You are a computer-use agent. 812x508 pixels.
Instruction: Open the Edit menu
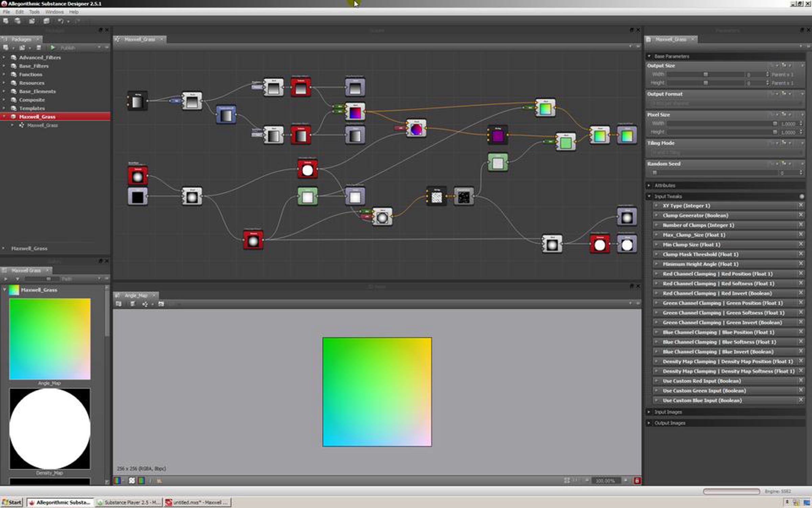point(20,12)
